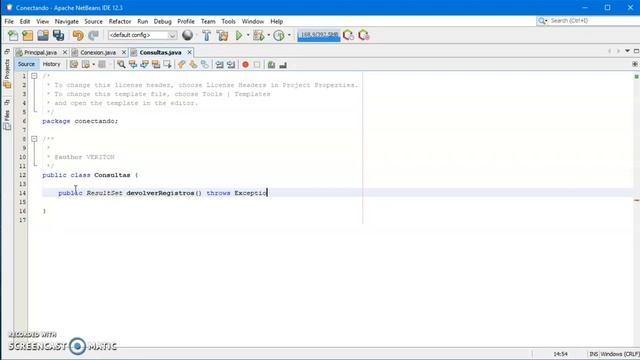Collapse Javadoc comment fold at line 8

pyautogui.click(x=34, y=139)
